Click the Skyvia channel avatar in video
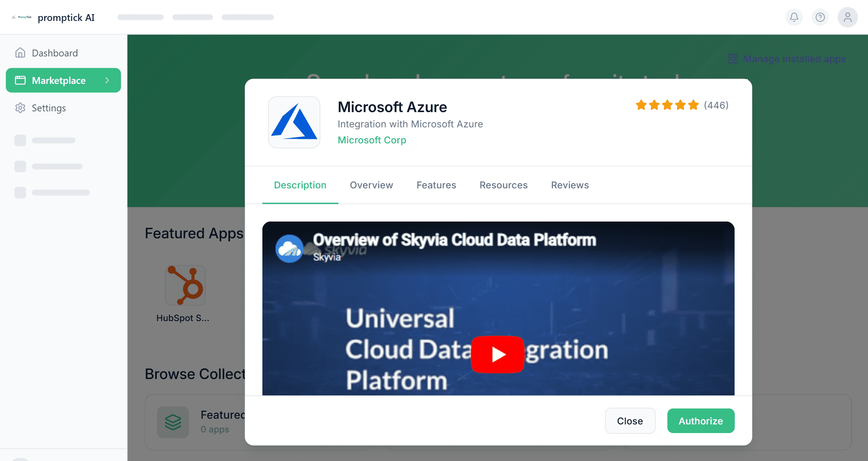 pyautogui.click(x=289, y=249)
